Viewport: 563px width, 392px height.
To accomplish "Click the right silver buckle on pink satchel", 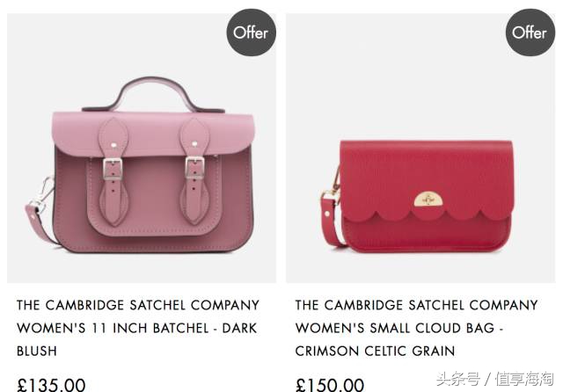I will coord(195,168).
